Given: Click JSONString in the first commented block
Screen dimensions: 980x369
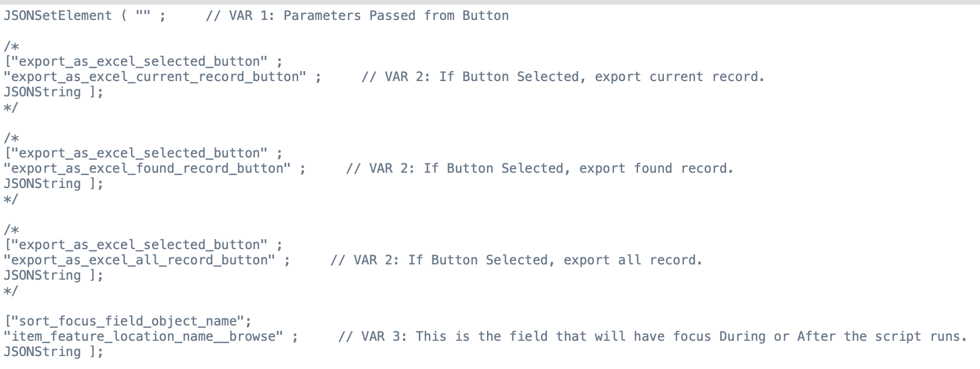Looking at the screenshot, I should (42, 92).
